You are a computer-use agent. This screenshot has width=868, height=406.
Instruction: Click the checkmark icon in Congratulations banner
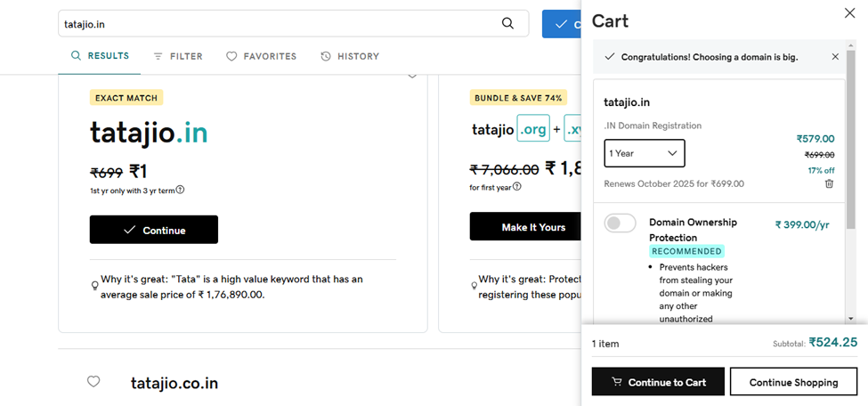(610, 56)
